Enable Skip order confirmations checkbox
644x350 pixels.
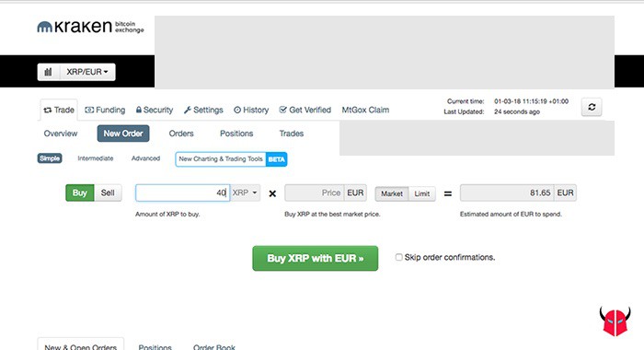coord(398,257)
